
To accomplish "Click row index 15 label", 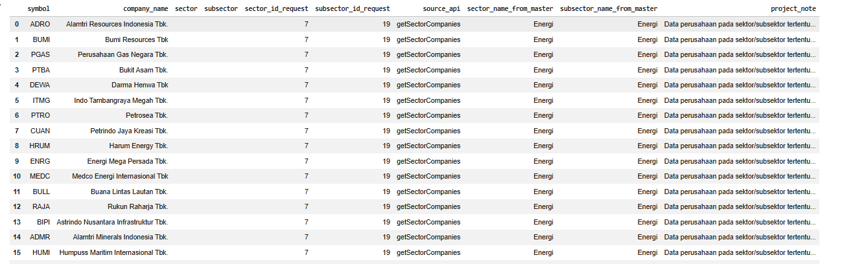I will (17, 252).
